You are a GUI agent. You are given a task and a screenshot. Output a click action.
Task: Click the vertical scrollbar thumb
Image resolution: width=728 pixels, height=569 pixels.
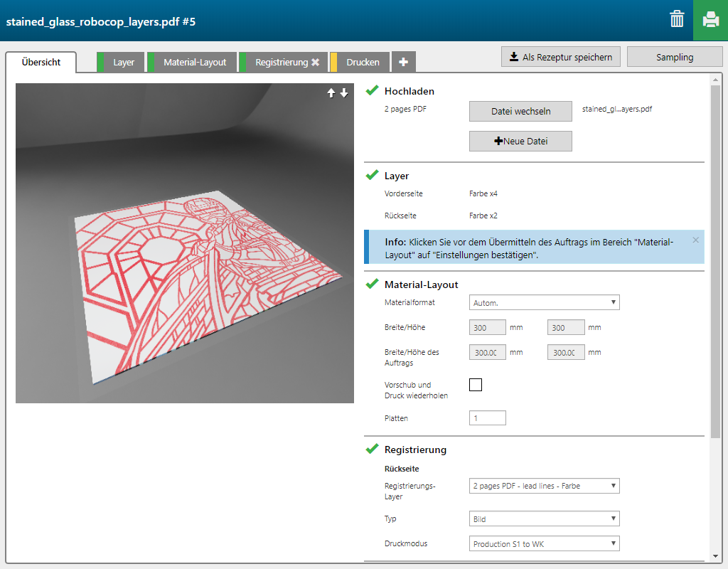click(x=715, y=262)
